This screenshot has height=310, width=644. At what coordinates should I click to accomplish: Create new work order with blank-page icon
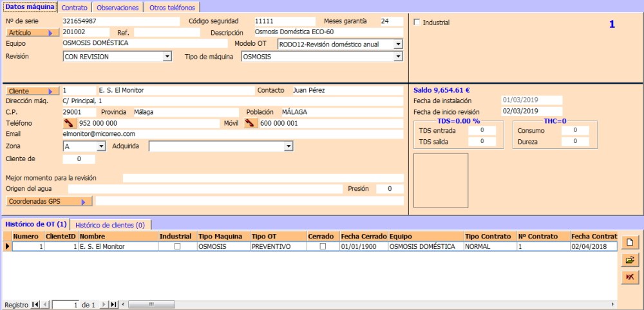coord(629,243)
